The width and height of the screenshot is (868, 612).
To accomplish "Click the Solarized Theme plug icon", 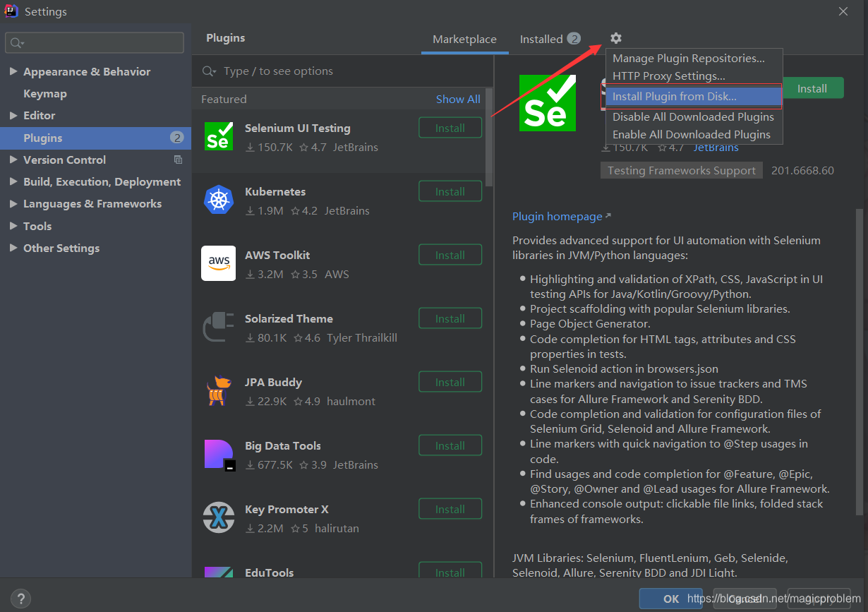I will click(x=218, y=327).
